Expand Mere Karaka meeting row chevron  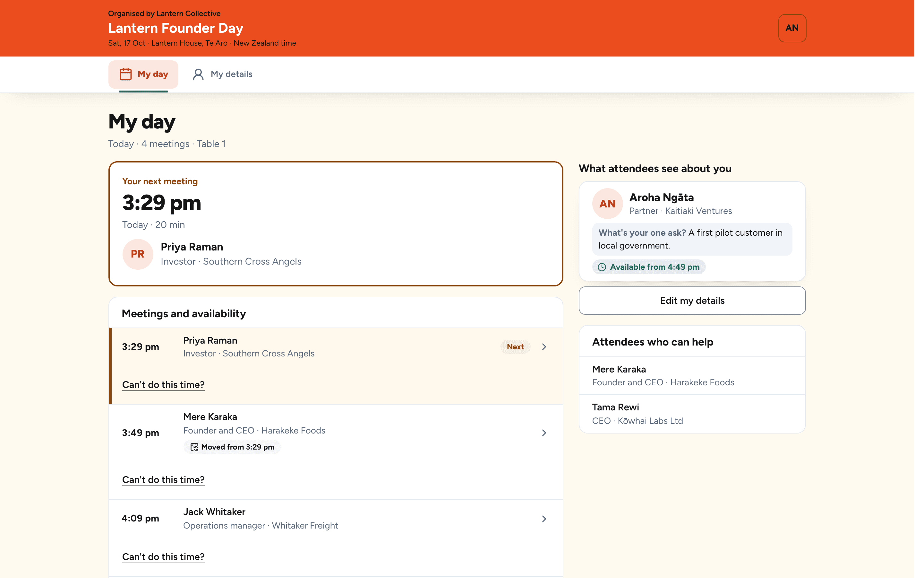click(544, 433)
